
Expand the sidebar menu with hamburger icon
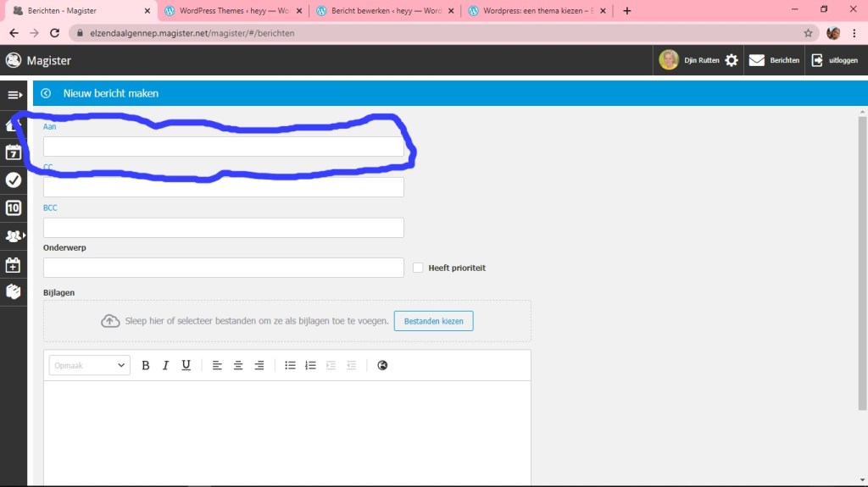point(14,94)
